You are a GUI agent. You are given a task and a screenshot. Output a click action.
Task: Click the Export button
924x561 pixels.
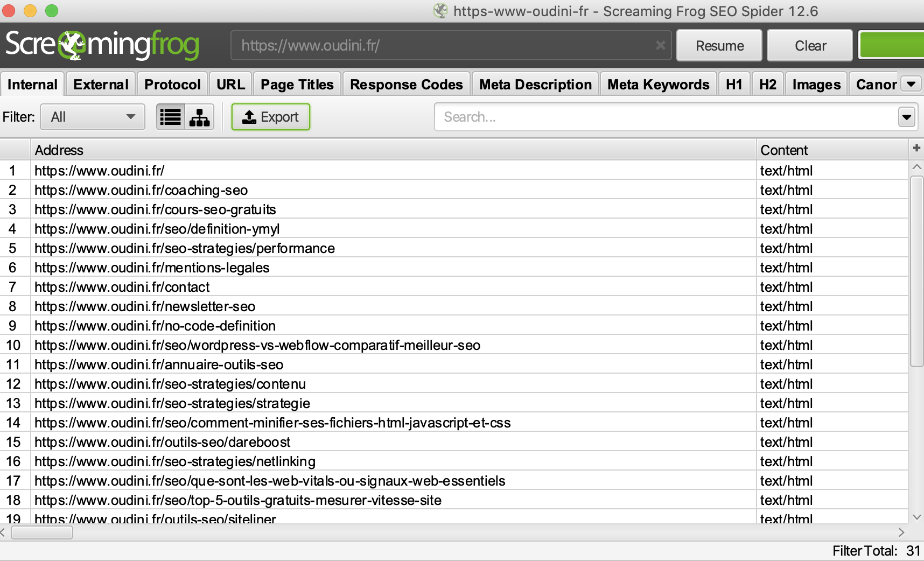click(271, 117)
